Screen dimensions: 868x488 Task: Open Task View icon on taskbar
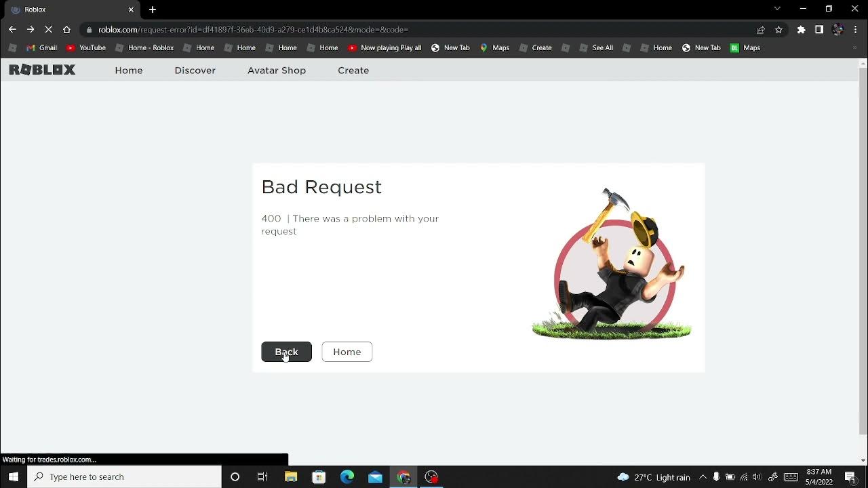262,476
